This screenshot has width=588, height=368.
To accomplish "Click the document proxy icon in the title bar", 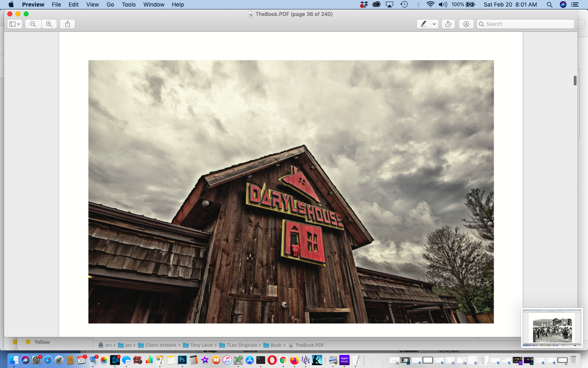I will click(251, 14).
